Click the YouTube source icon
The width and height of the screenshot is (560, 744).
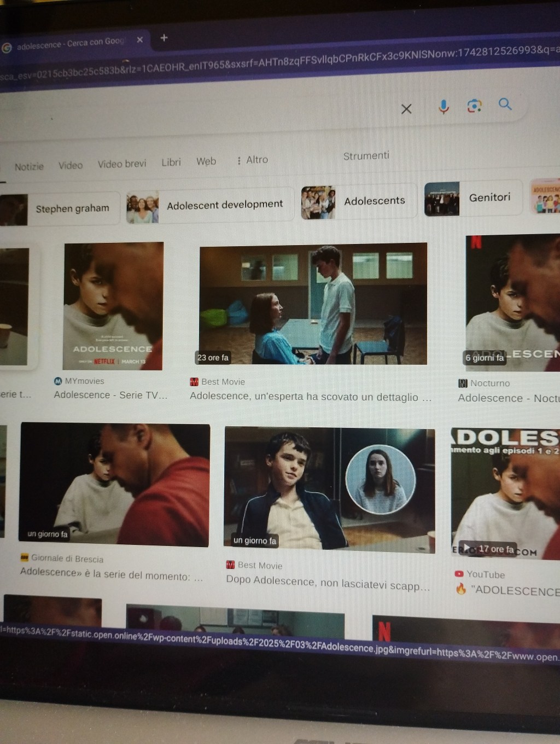tap(459, 574)
